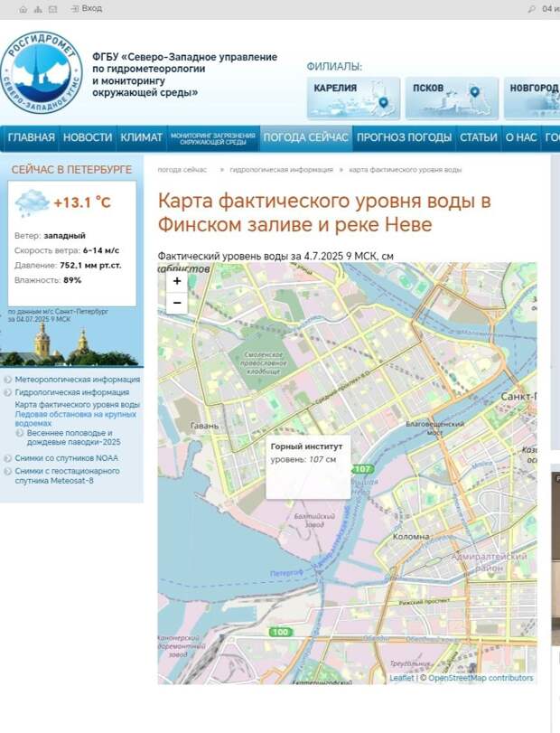The image size is (560, 733).
Task: Open the Главная menu item
Action: pyautogui.click(x=32, y=137)
